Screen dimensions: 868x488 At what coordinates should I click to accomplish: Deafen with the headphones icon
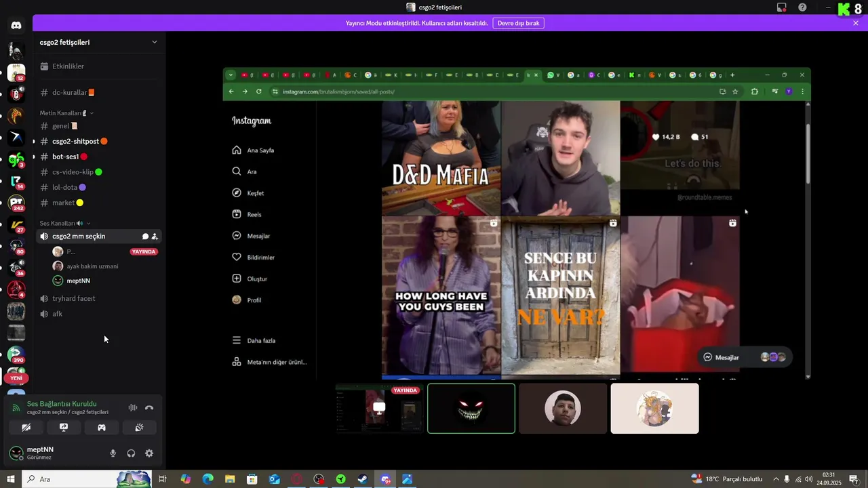[131, 453]
